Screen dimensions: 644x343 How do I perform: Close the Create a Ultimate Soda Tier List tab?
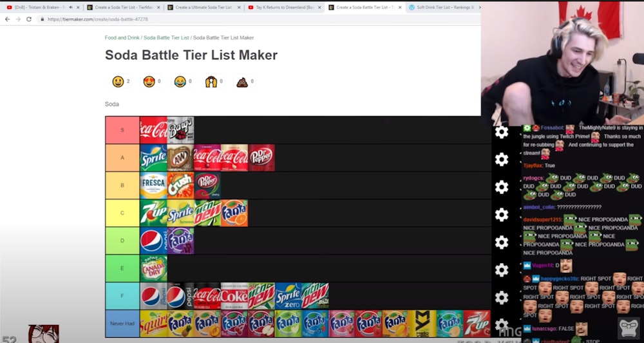[239, 7]
